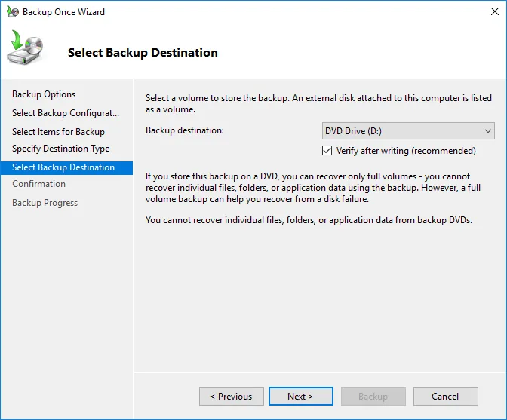Click the 'Backup Once Wizard' title text

[x=63, y=12]
